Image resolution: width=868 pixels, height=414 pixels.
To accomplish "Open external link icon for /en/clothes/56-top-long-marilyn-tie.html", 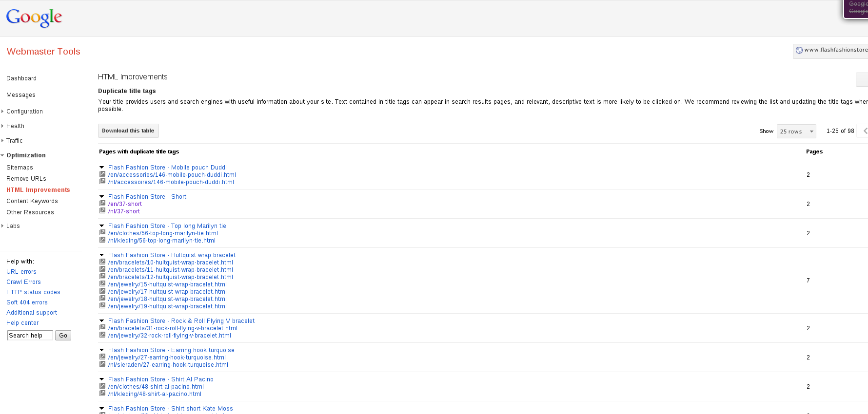I will click(x=102, y=232).
